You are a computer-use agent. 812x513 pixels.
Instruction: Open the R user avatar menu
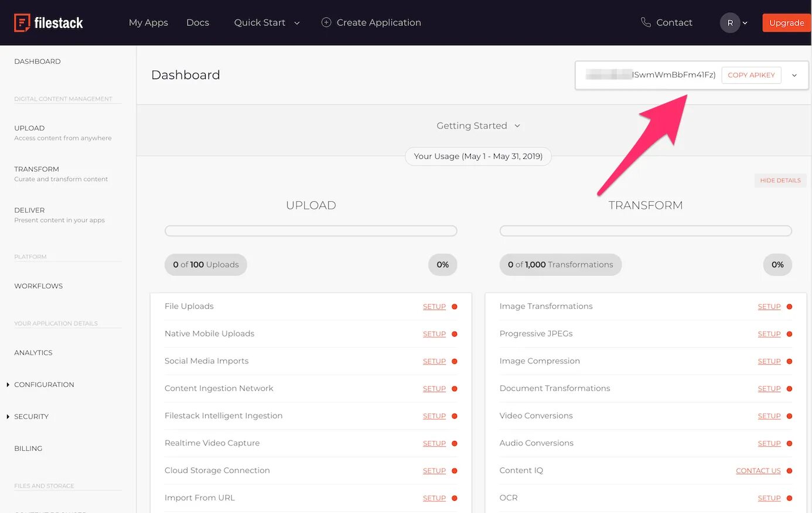coord(730,23)
